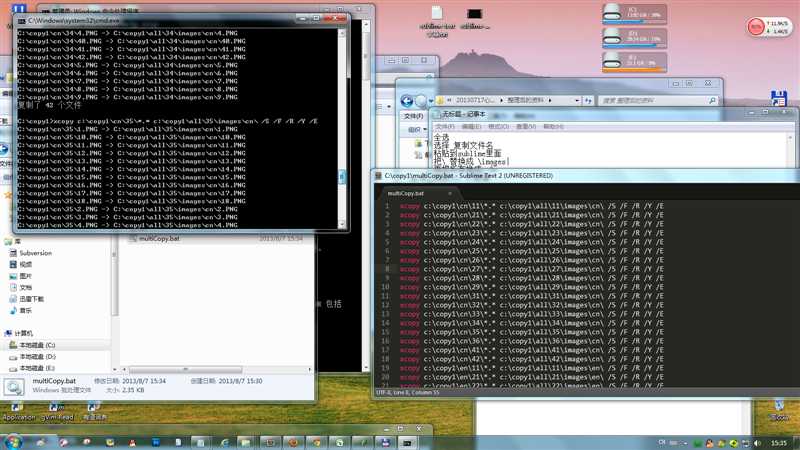
Task: Select the 文档 (Documents) library
Action: pos(20,287)
